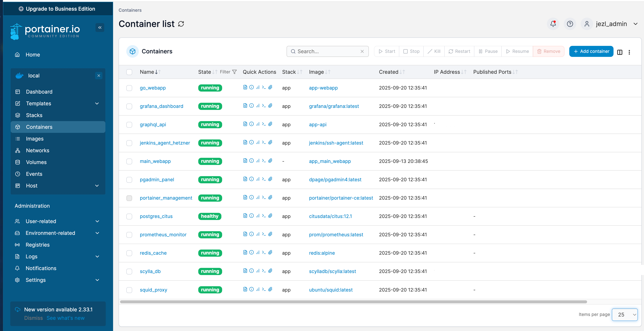Click attach icon for squid_proxy container
The height and width of the screenshot is (331, 644).
(x=270, y=289)
